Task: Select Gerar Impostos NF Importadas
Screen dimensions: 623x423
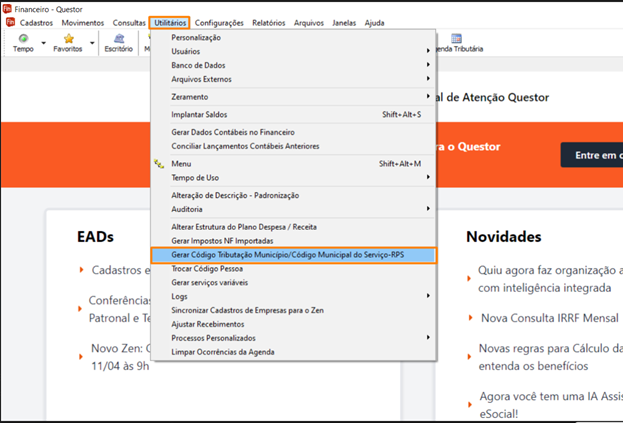Action: click(x=293, y=241)
